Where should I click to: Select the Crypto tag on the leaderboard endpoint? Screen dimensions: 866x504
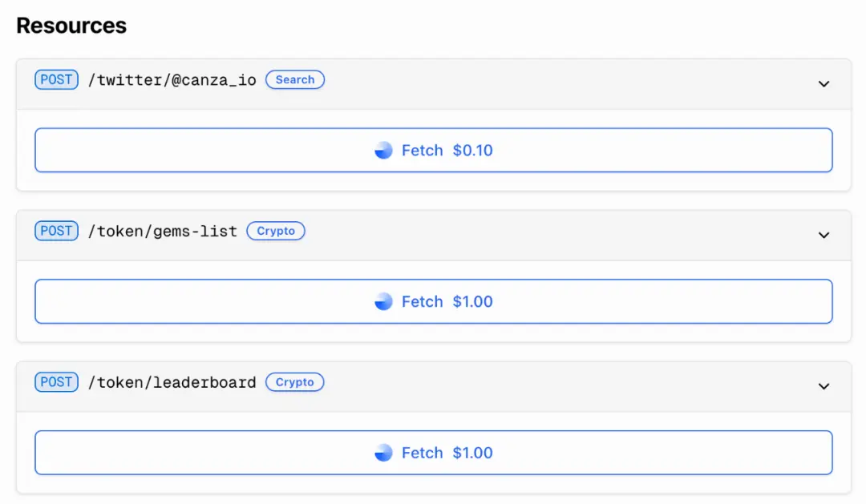point(295,382)
